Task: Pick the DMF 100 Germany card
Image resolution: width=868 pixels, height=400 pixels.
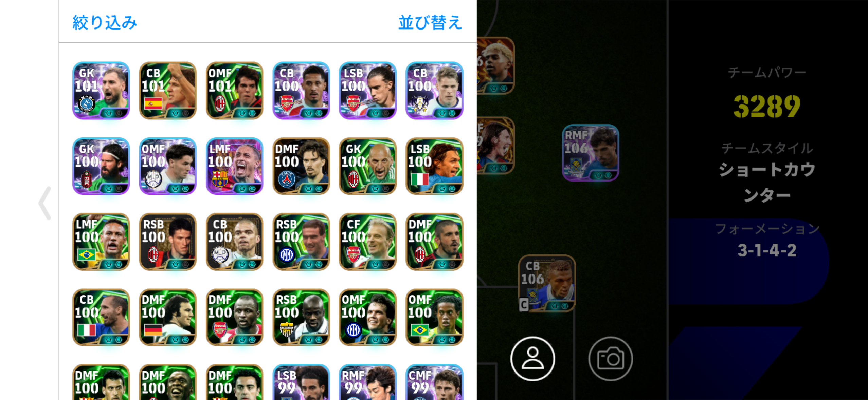Action: coord(167,317)
